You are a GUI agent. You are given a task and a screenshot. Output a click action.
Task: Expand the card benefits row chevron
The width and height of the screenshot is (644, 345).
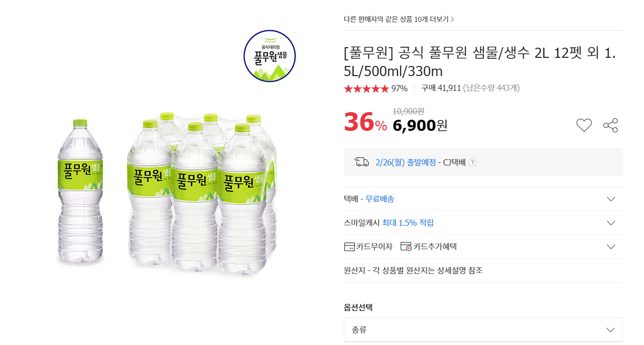[611, 247]
